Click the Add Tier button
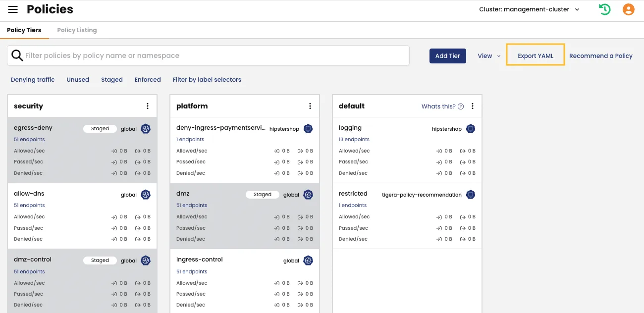Image resolution: width=644 pixels, height=313 pixels. 447,56
